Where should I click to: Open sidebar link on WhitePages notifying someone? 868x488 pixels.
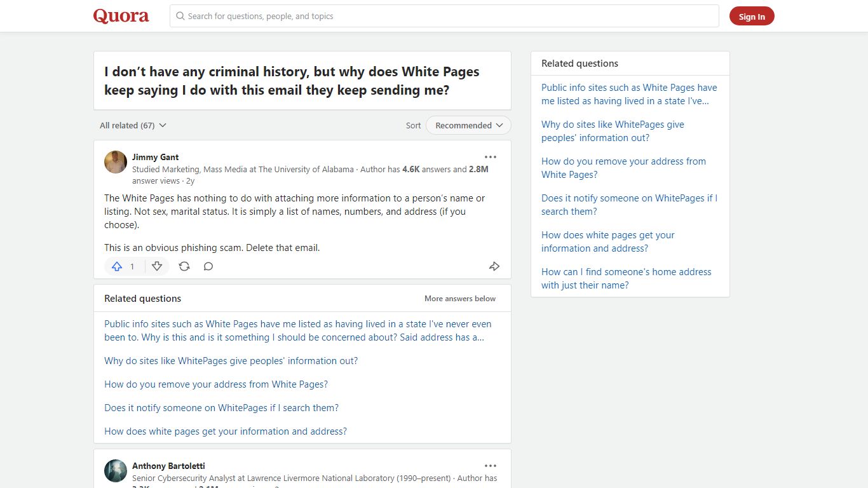coord(629,205)
